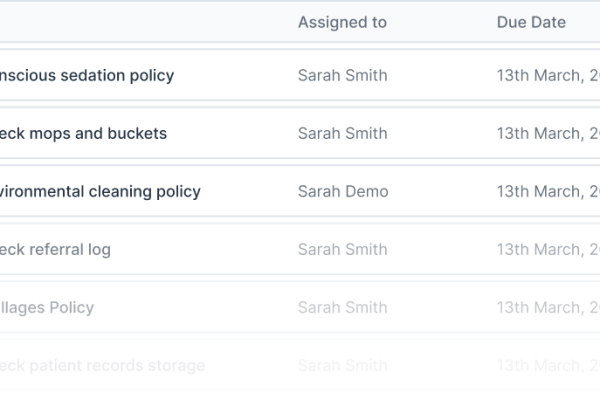Select the due date below the referral log row

point(548,308)
